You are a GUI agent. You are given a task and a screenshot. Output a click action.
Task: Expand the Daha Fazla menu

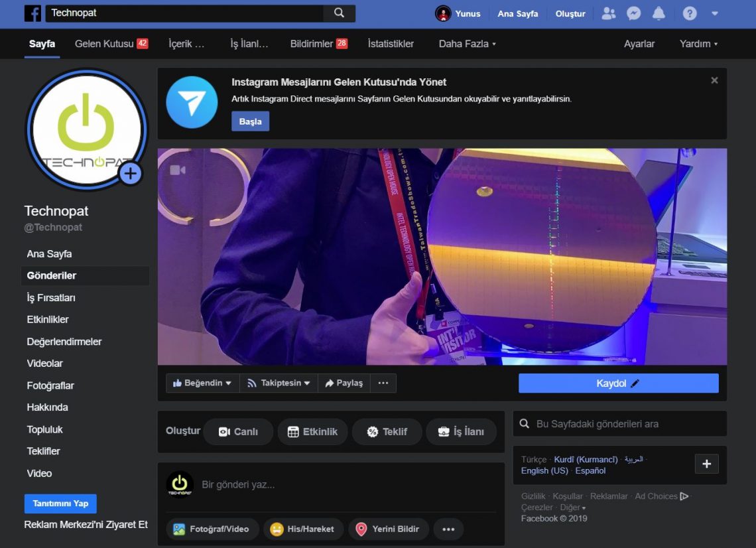pyautogui.click(x=462, y=44)
